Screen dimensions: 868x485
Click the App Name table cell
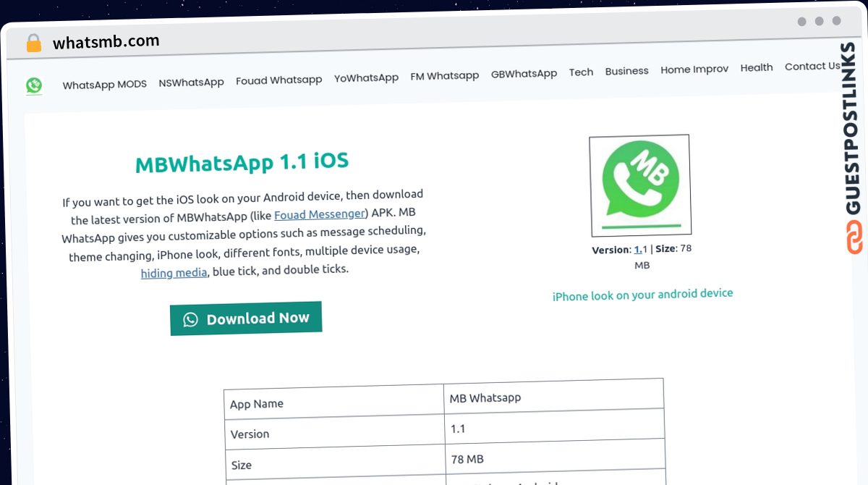pyautogui.click(x=334, y=403)
